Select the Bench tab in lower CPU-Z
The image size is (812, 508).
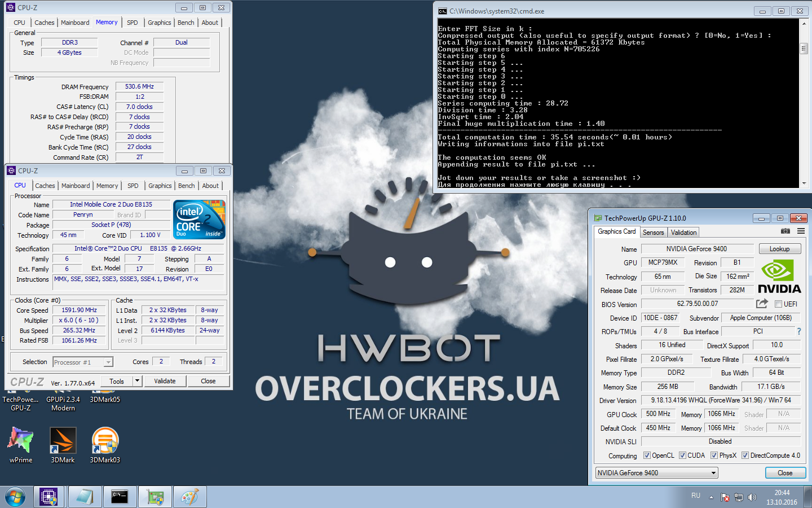click(187, 186)
